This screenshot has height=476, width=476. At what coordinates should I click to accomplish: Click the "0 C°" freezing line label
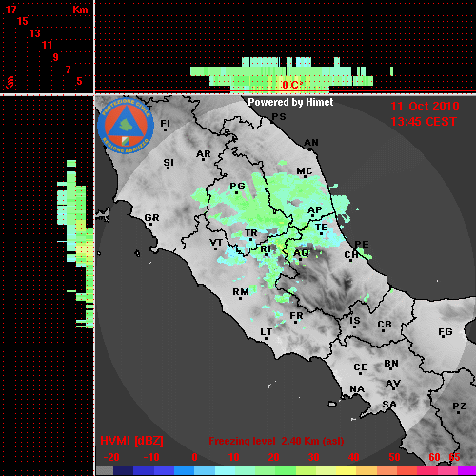292,85
